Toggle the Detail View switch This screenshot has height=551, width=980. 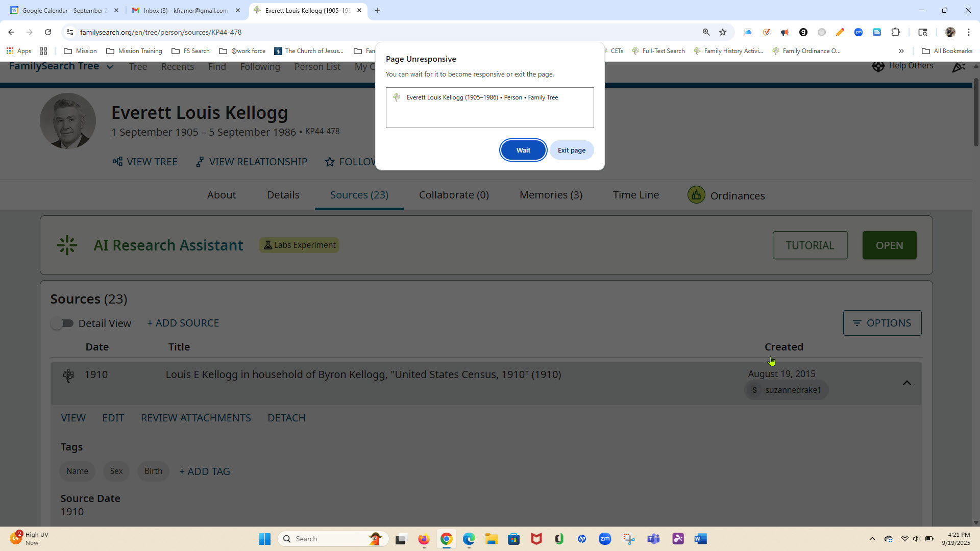tap(62, 323)
